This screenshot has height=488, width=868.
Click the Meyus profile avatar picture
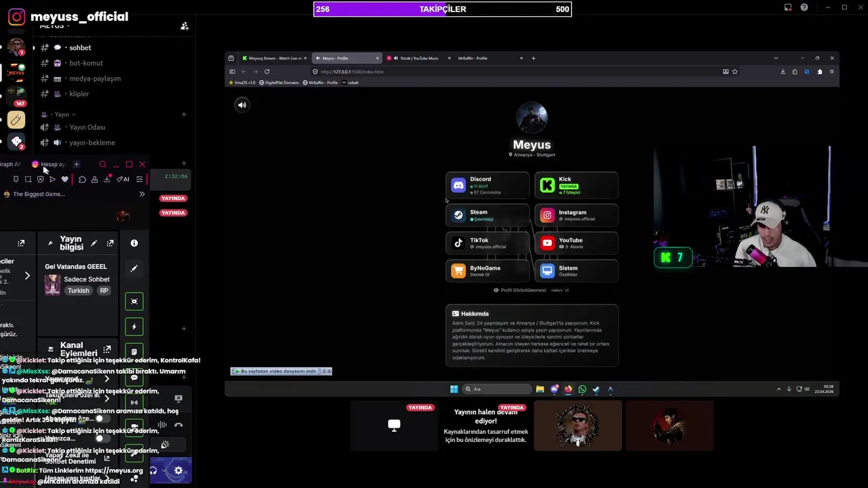coord(532,119)
